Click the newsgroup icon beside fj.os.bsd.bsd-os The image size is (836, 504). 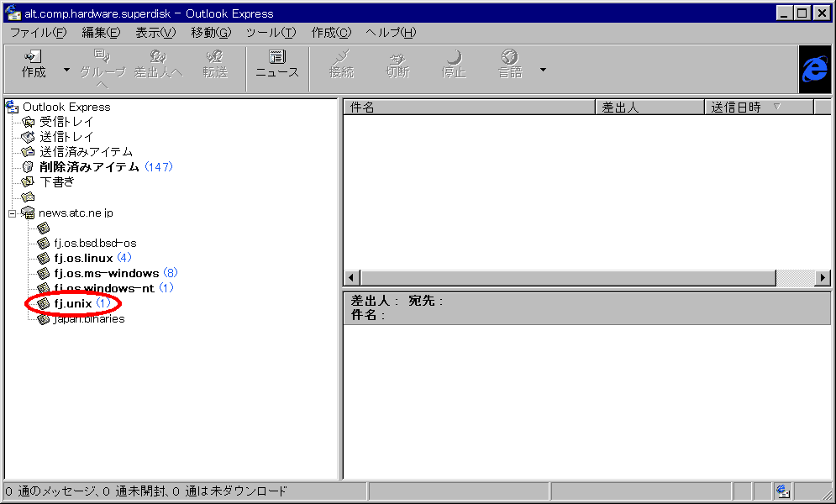(44, 244)
